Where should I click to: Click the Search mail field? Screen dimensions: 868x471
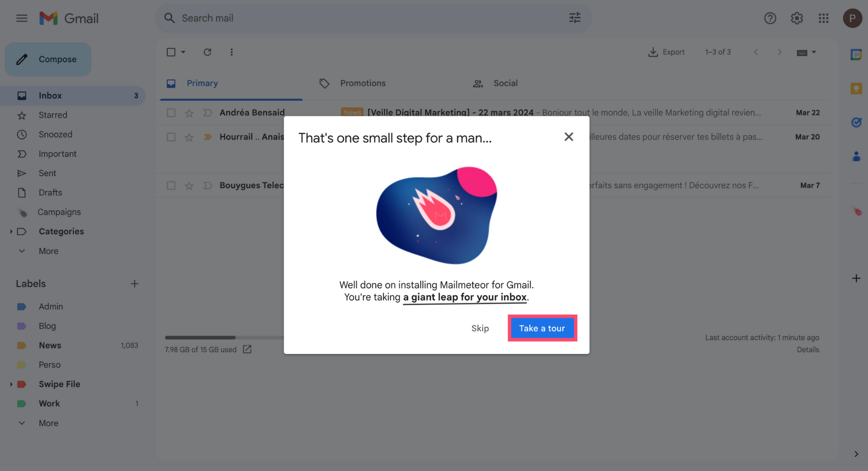click(x=373, y=18)
